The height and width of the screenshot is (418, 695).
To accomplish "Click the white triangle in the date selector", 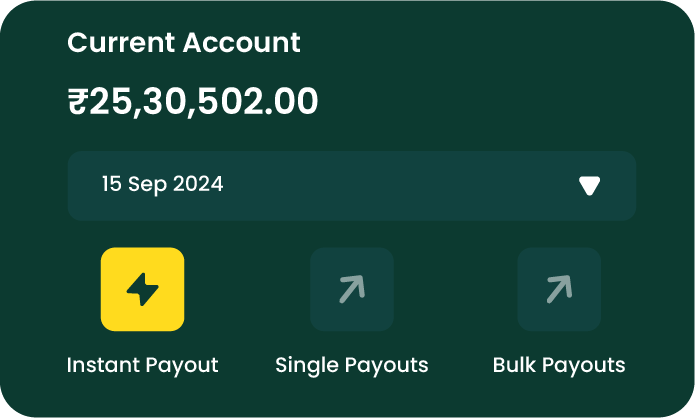I will 590,185.
